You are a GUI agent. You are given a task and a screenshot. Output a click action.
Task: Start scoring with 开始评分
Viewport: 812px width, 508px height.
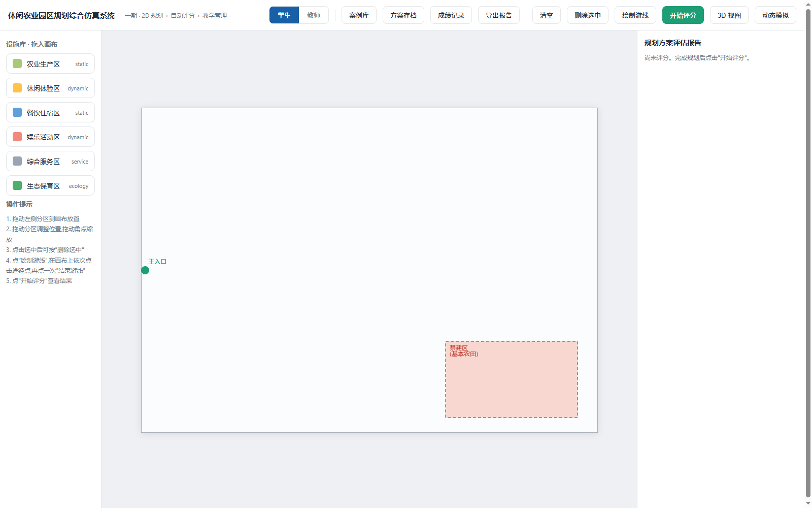tap(683, 15)
